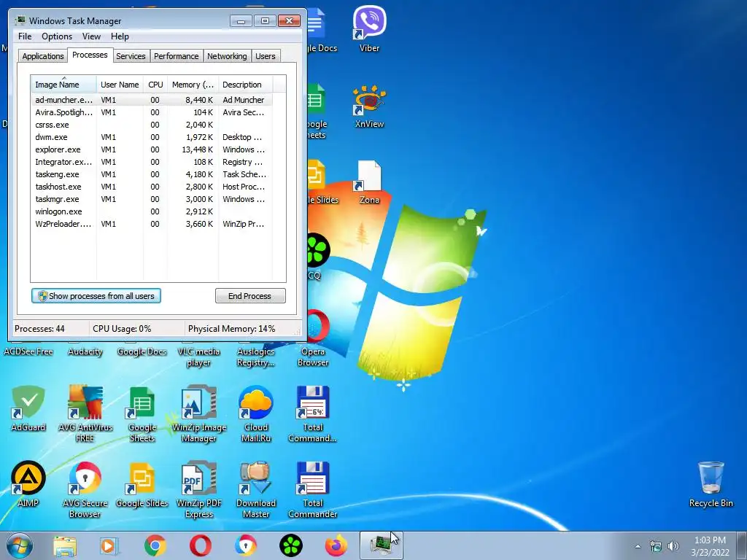Viewport: 747px width, 560px height.
Task: Select the dwm.exe process
Action: click(152, 137)
